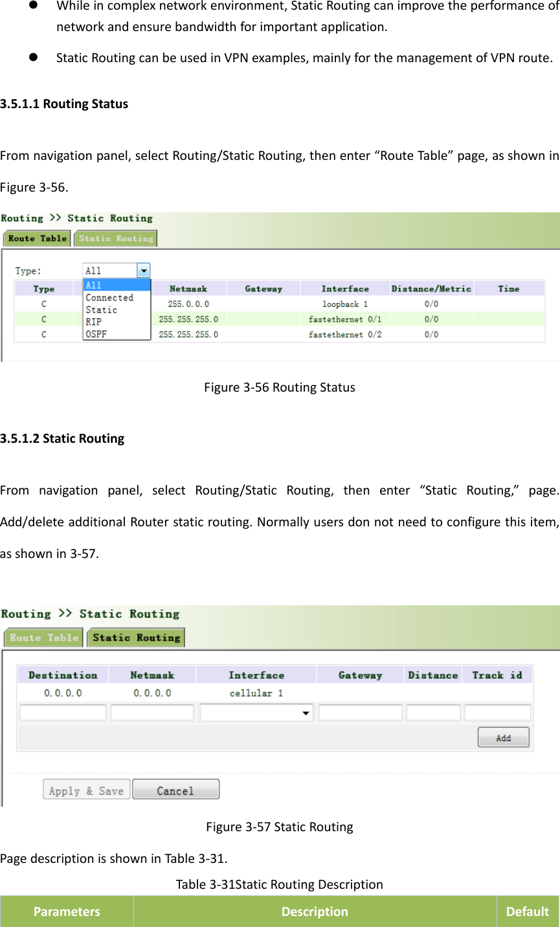The width and height of the screenshot is (560, 927).
Task: Click the Distance input field
Action: (433, 713)
